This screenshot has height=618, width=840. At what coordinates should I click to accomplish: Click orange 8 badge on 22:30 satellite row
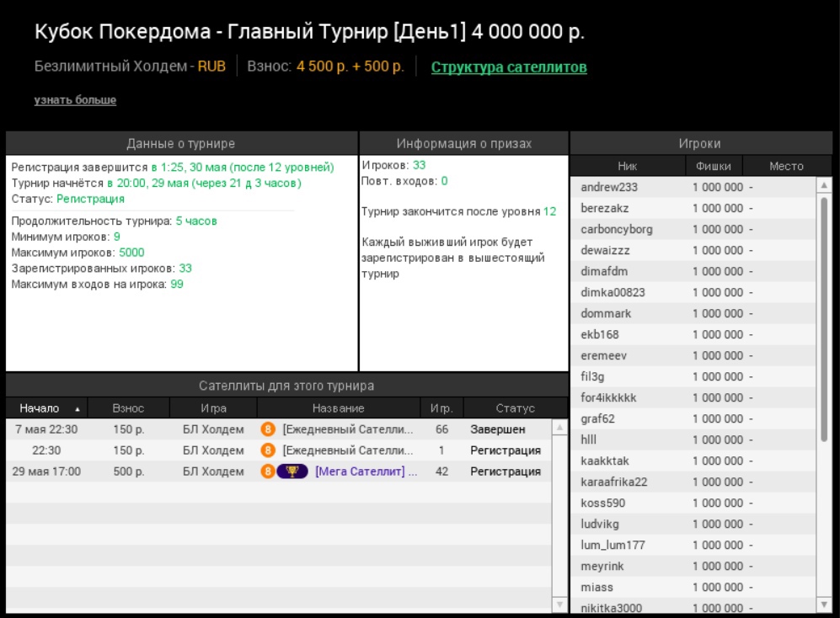point(268,450)
